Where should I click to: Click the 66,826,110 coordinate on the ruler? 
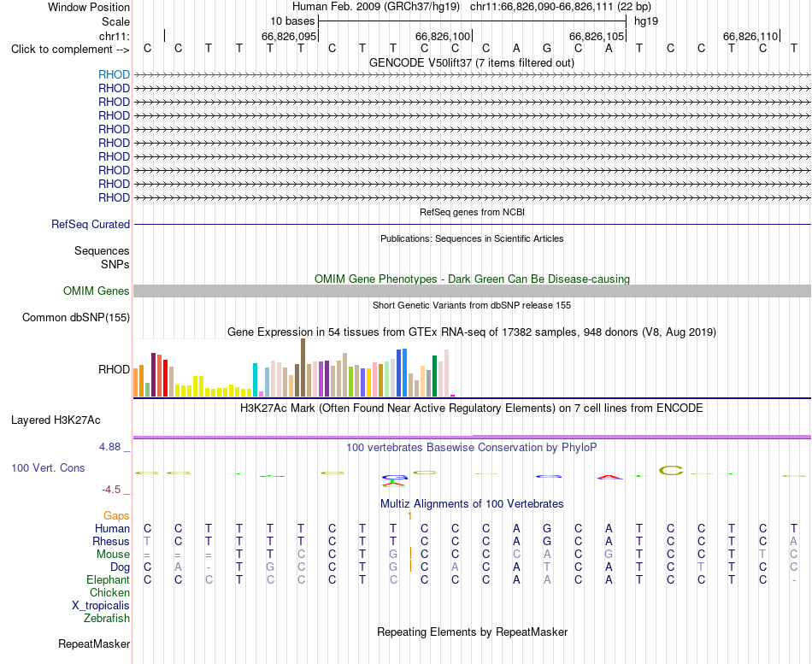coord(750,36)
